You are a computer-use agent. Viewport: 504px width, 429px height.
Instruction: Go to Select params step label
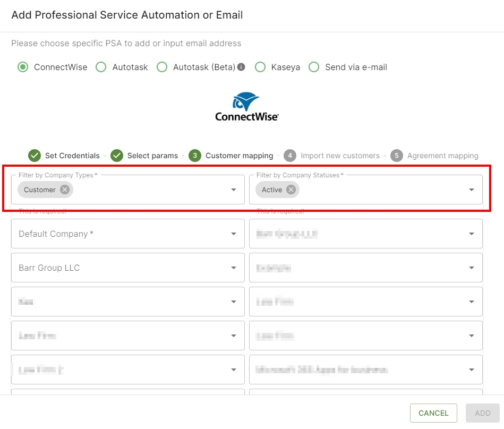[152, 156]
